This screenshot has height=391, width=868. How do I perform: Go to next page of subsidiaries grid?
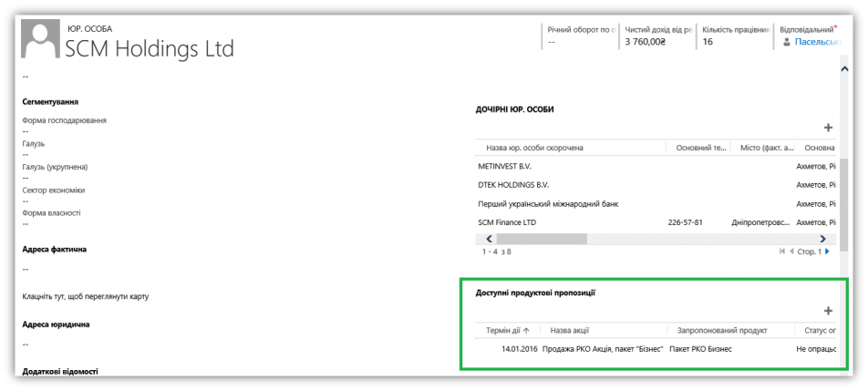point(827,251)
